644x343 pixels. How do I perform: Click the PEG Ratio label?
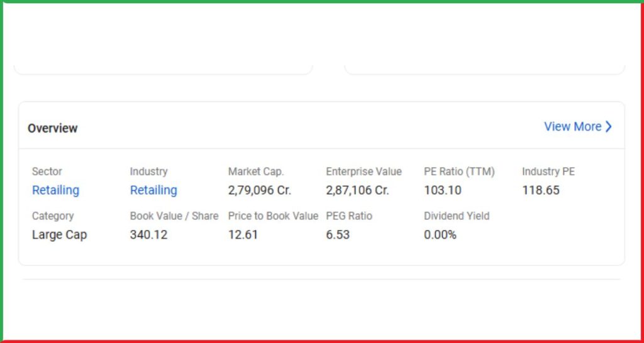(349, 216)
